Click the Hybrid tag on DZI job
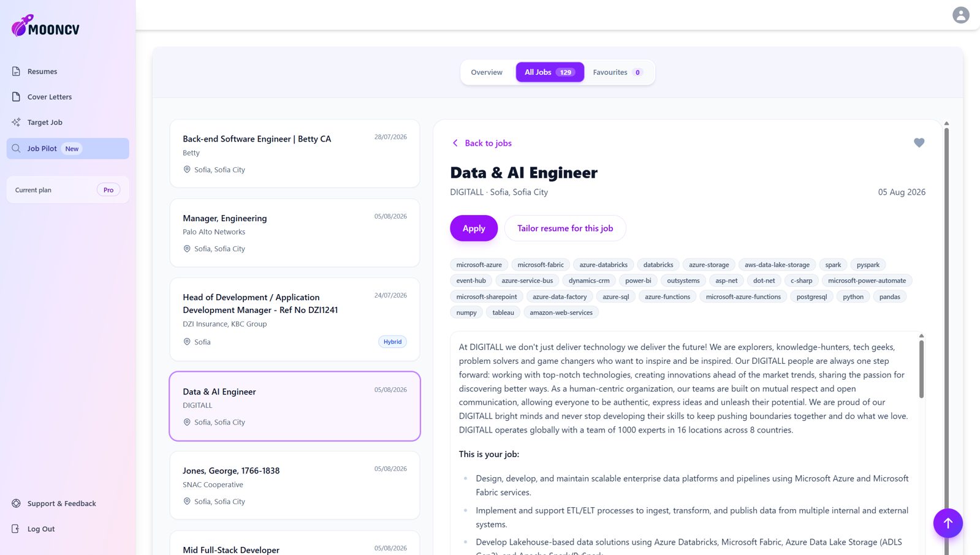This screenshot has width=980, height=555. pos(392,342)
